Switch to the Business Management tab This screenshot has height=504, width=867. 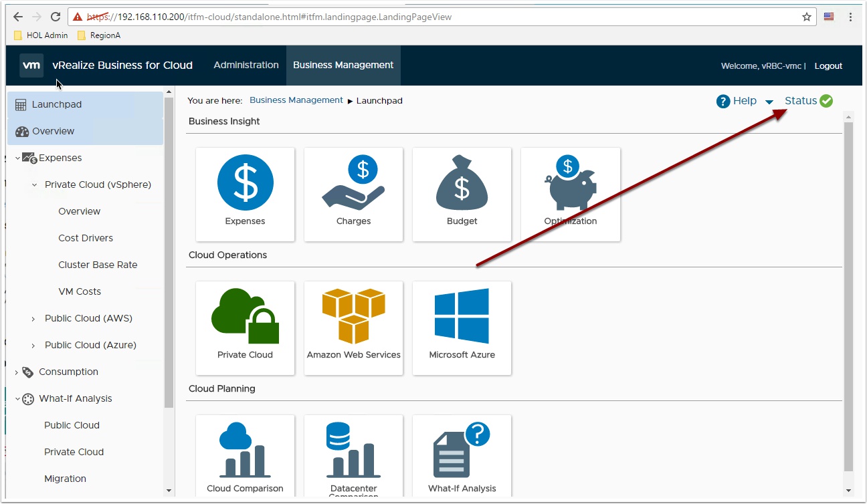(x=343, y=65)
